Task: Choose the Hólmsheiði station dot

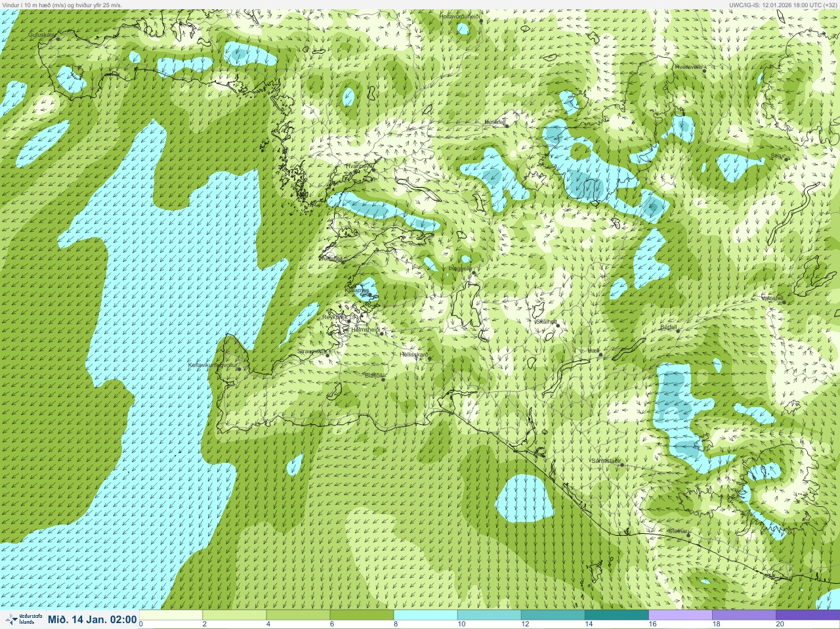Action: (x=381, y=334)
